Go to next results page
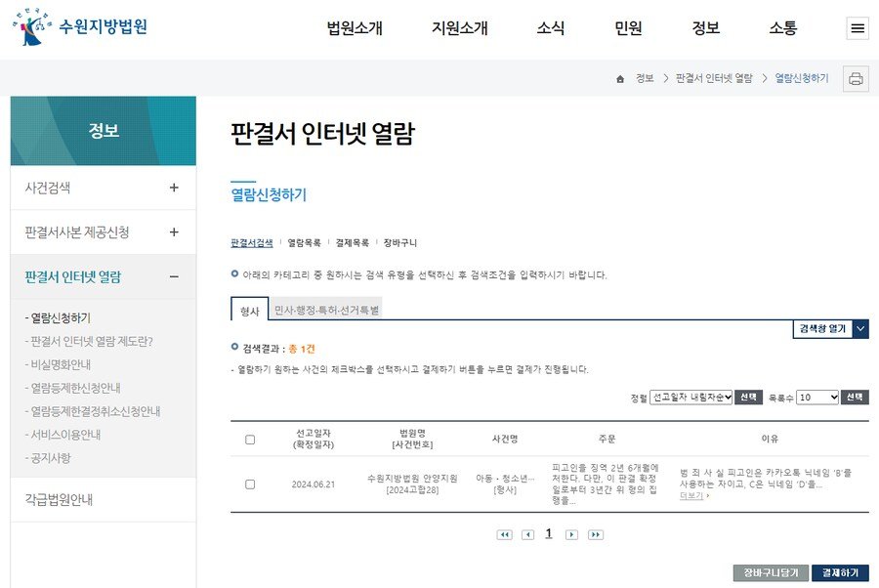Image resolution: width=879 pixels, height=588 pixels. pyautogui.click(x=571, y=534)
